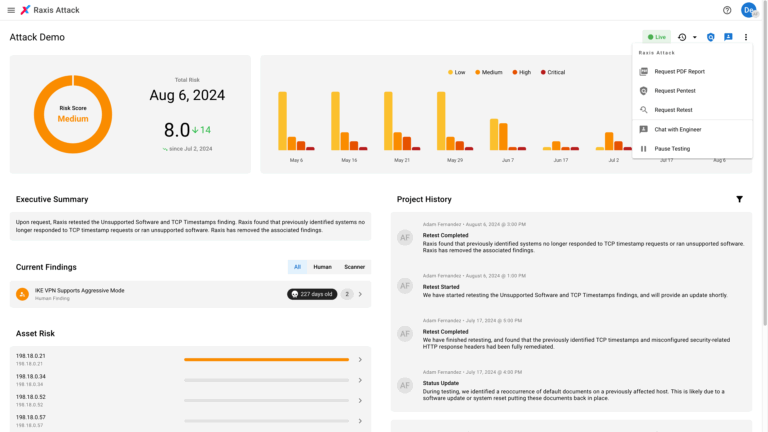This screenshot has height=432, width=768.
Task: Toggle the Medium legend entry
Action: pos(489,72)
